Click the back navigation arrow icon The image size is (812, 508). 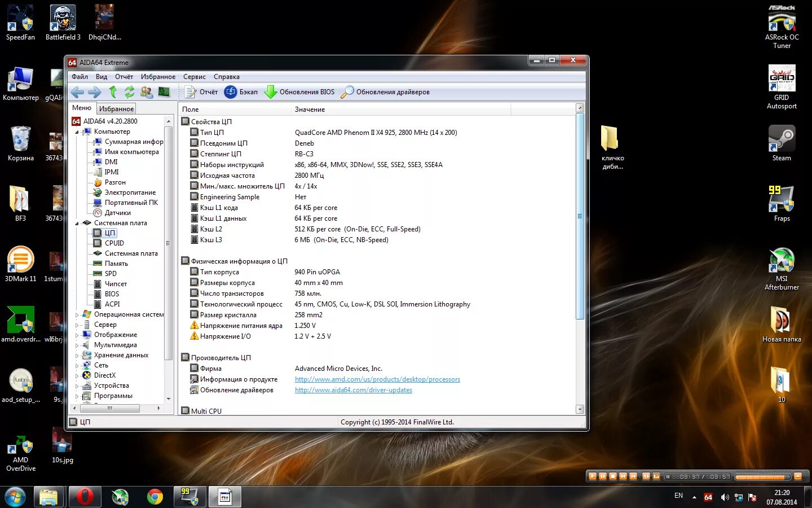click(x=77, y=91)
